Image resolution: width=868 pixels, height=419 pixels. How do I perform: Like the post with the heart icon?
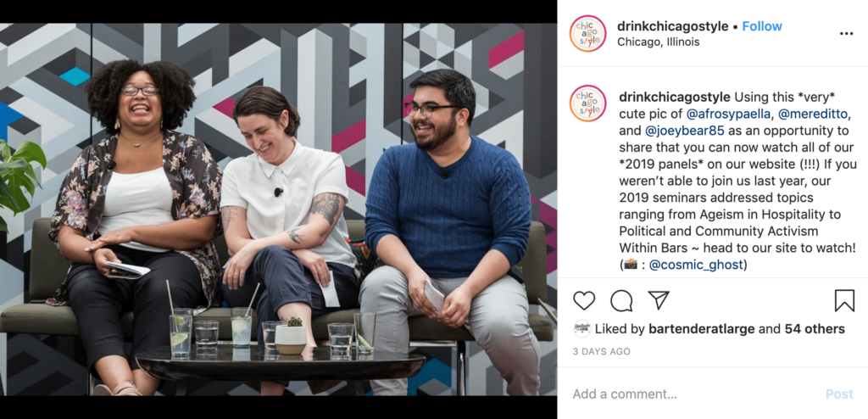click(583, 300)
